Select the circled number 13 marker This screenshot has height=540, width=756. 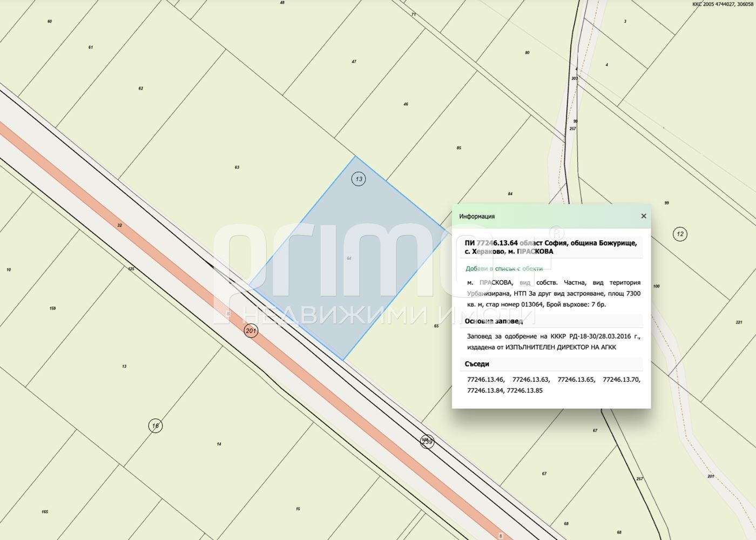[359, 179]
